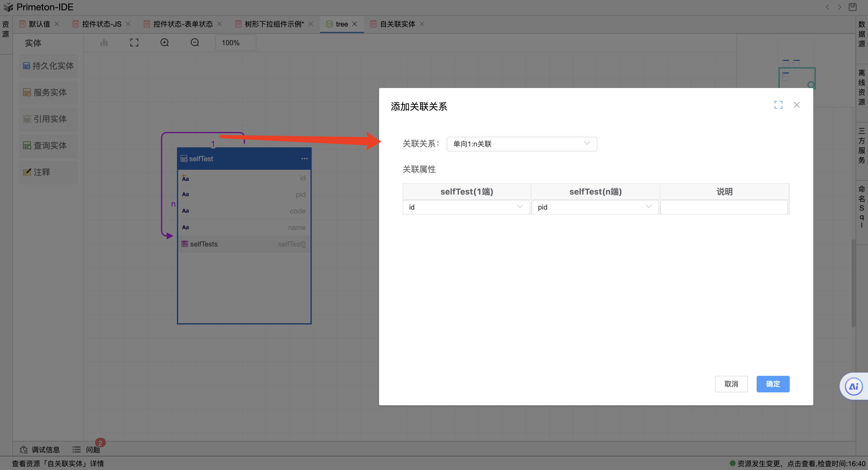Switch to the 控件状态-JS tab

tap(101, 24)
